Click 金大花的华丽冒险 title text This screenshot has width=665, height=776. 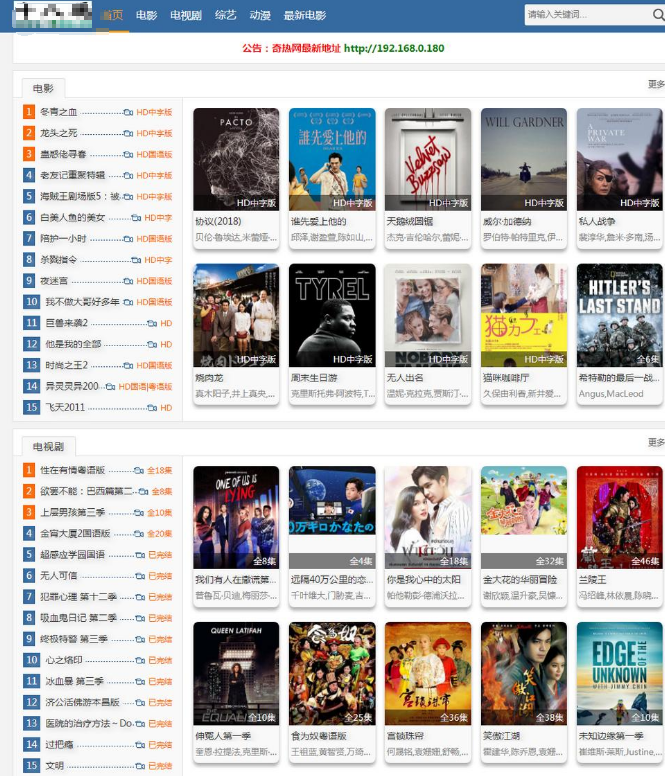(x=520, y=580)
